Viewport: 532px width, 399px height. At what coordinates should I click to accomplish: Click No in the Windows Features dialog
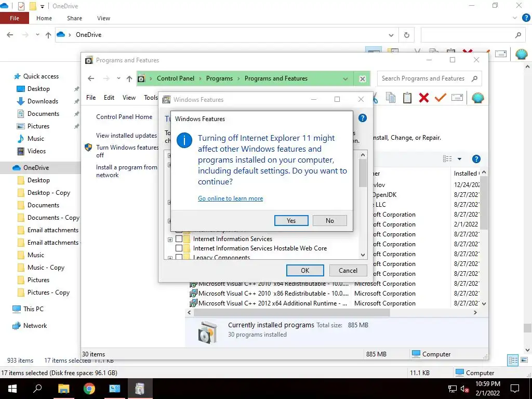click(330, 220)
